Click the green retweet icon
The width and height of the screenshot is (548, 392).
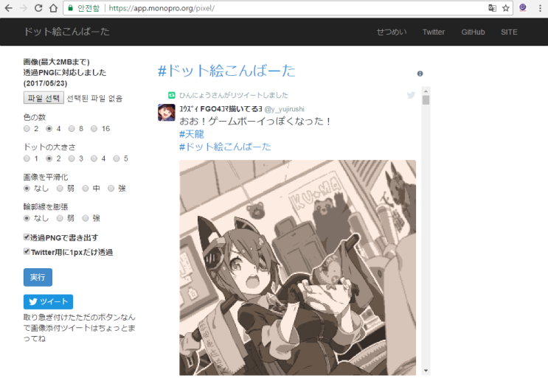point(172,95)
